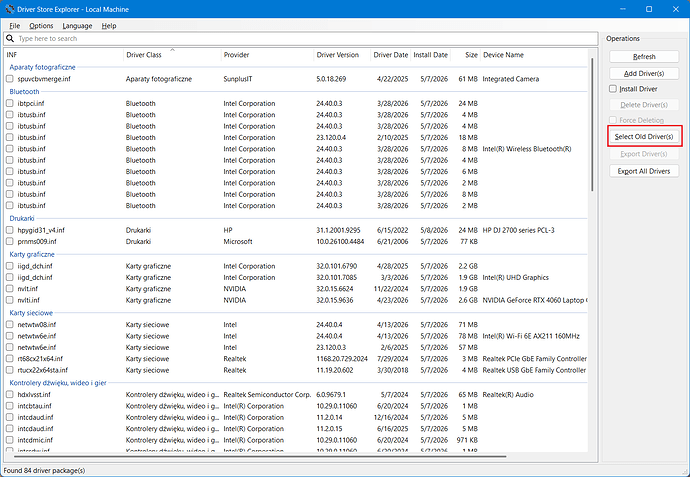Screen dimensions: 690x477
Task: Click the sort arrow above Driver Class header
Action: [172, 50]
